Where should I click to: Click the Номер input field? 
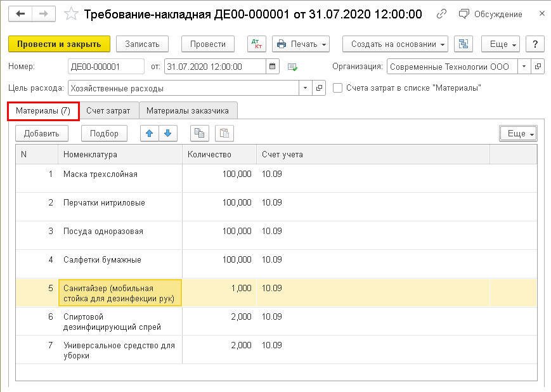pyautogui.click(x=106, y=67)
